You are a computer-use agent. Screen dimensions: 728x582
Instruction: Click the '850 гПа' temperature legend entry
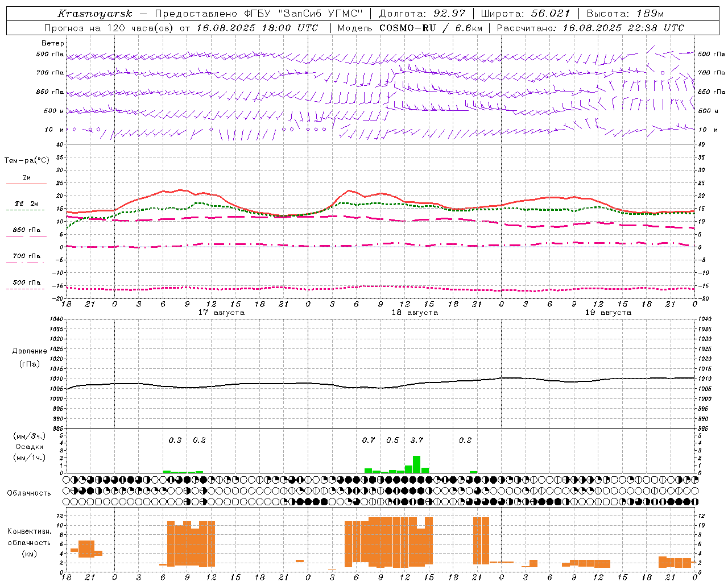click(27, 230)
